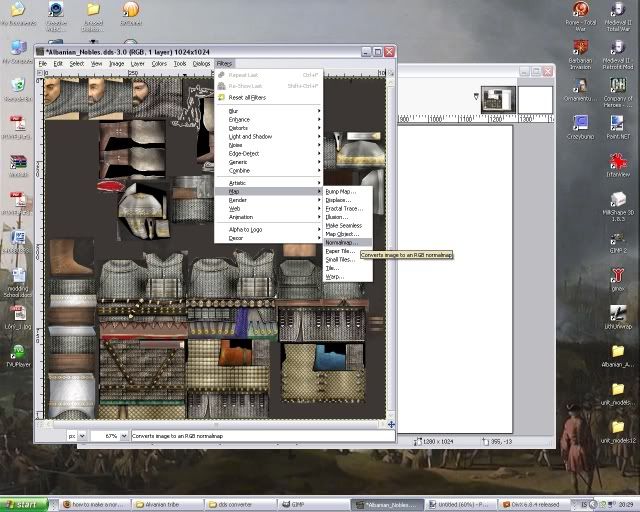Open the Colors menu in GIMP
The image size is (640, 512).
click(x=159, y=63)
